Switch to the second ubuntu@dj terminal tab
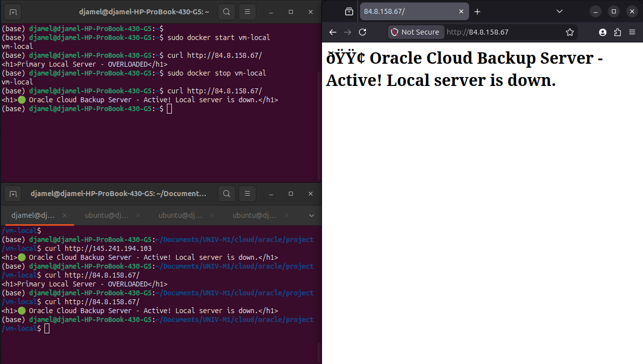 tap(180, 215)
